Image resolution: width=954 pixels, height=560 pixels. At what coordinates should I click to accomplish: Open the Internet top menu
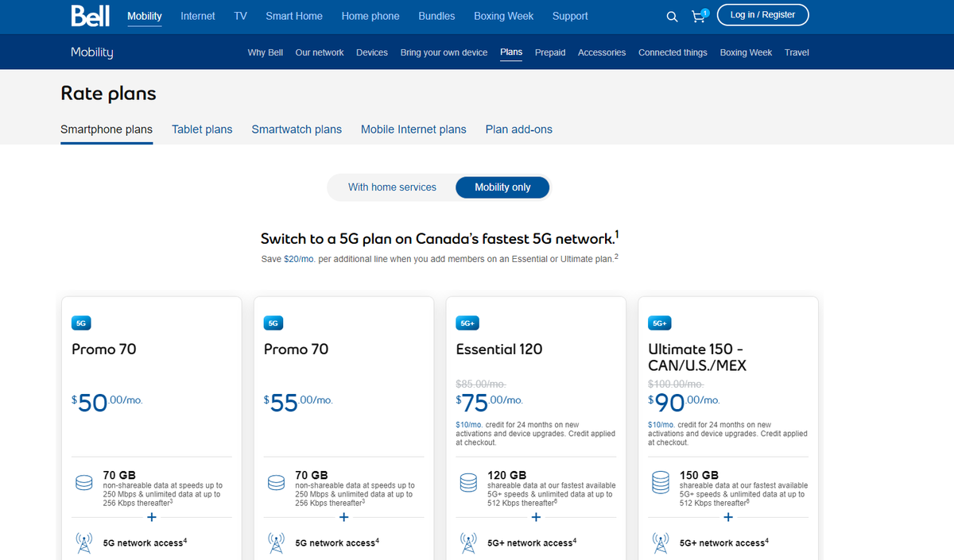click(198, 16)
